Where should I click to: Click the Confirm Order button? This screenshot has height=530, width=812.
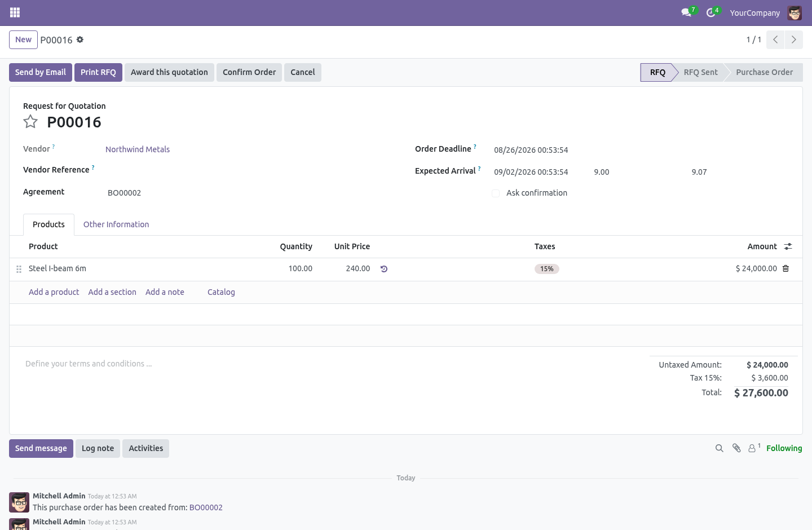249,72
